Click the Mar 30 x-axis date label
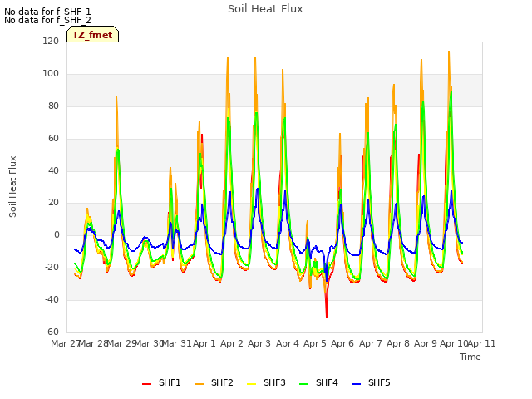Image resolution: width=532 pixels, height=399 pixels. coord(149,343)
